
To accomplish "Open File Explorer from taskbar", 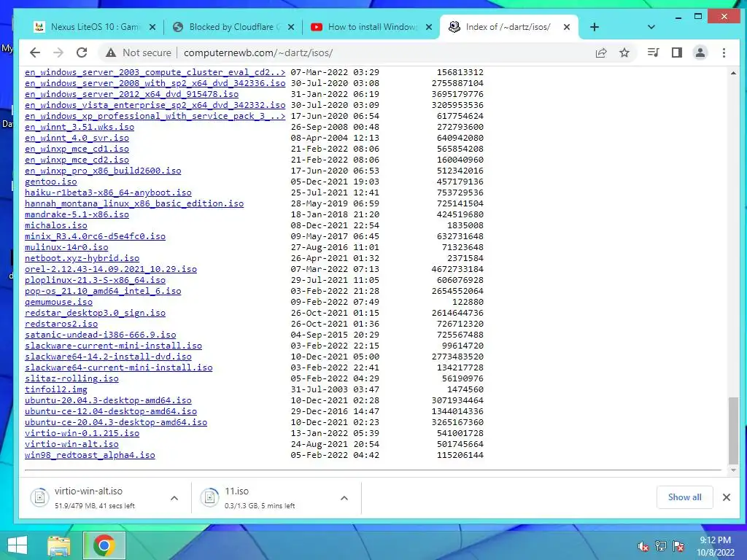I will click(x=58, y=545).
